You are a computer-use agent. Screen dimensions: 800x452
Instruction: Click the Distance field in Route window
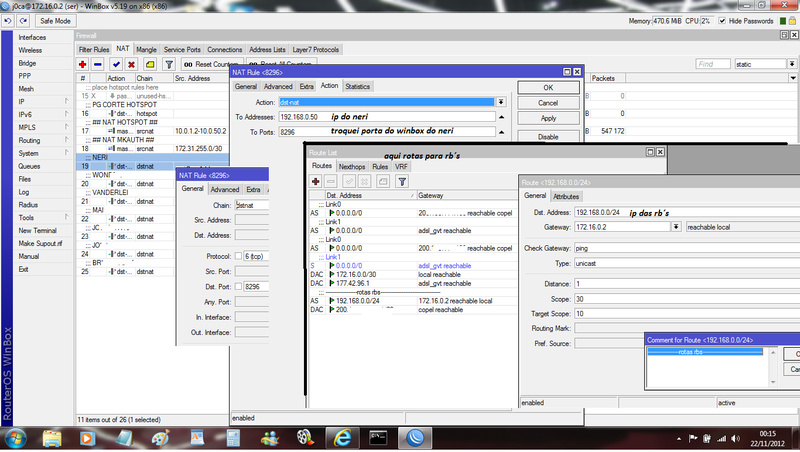[687, 284]
